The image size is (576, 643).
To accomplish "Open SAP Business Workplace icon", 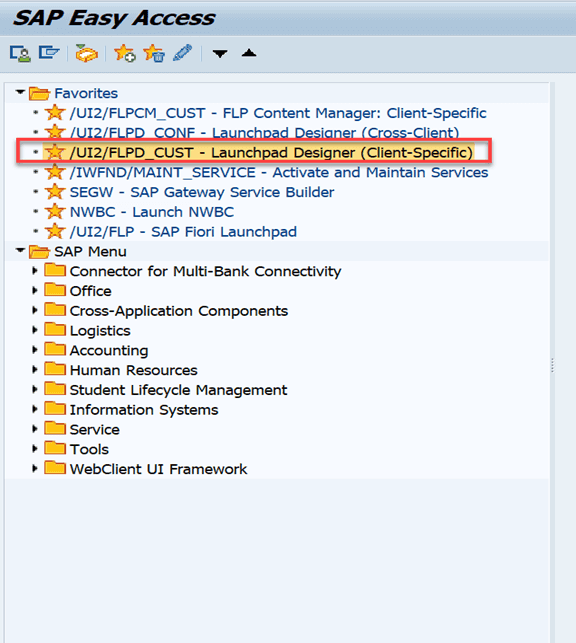I will click(86, 53).
